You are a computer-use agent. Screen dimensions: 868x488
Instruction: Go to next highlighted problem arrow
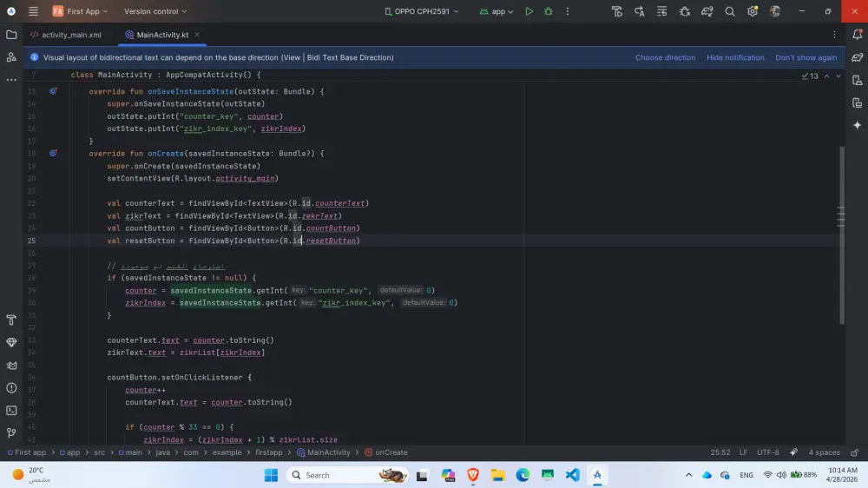838,76
